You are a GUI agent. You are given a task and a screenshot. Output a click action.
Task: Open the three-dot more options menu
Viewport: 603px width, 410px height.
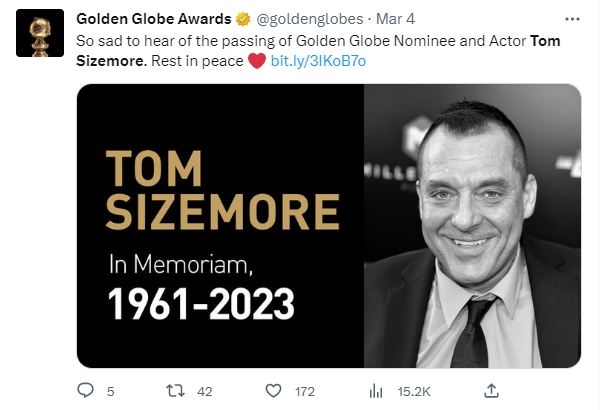[571, 19]
